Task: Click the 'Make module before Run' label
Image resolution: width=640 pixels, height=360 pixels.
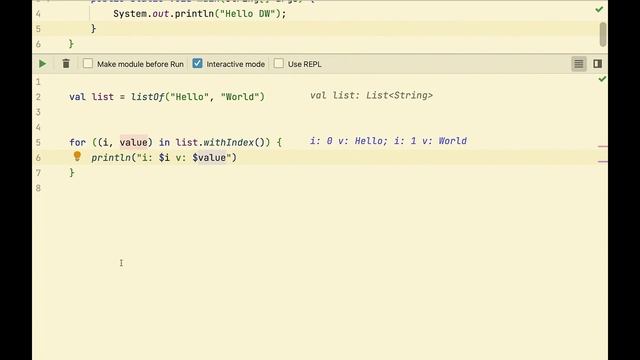Action: (x=140, y=64)
